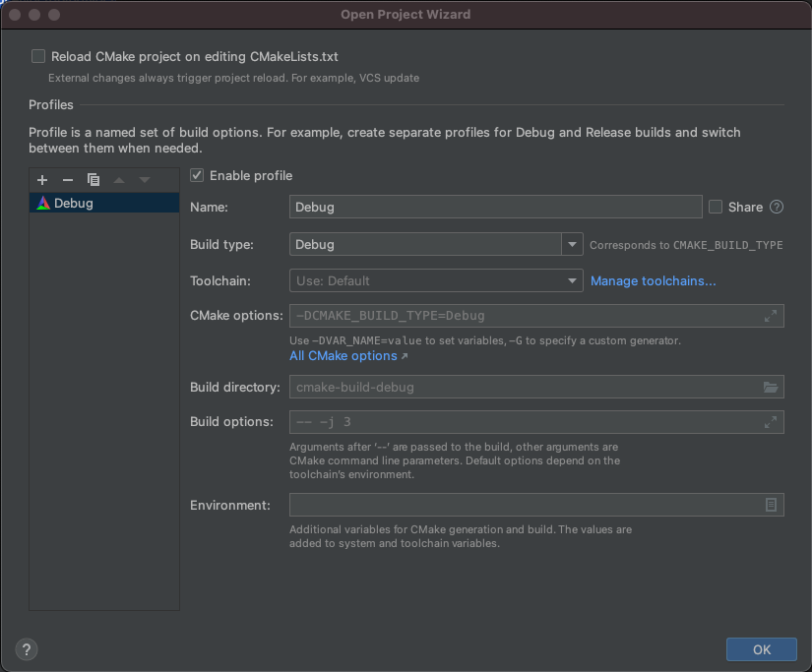This screenshot has height=672, width=812.
Task: Enable Reload CMake project on editing checkbox
Action: pos(38,57)
